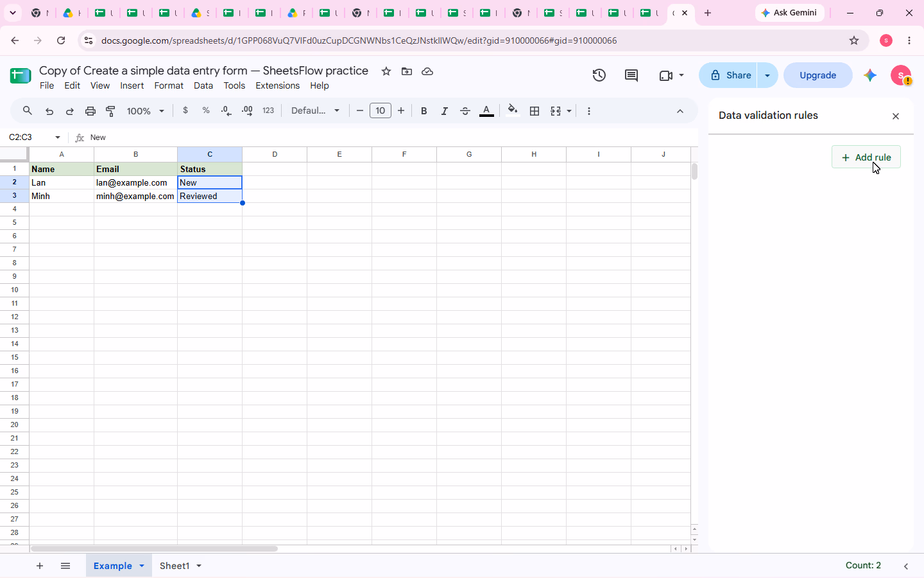Image resolution: width=924 pixels, height=578 pixels.
Task: Open more number formats (123)
Action: (x=268, y=110)
